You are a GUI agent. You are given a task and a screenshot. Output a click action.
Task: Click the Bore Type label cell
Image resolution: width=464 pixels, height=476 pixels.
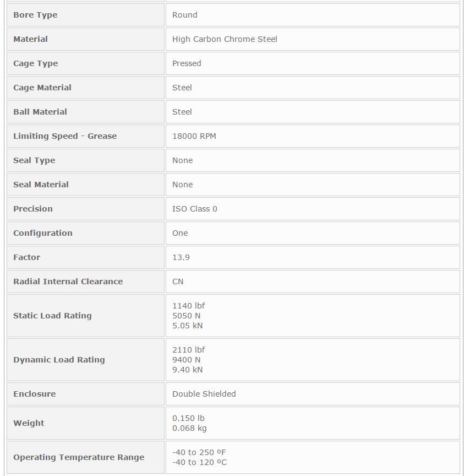(85, 15)
